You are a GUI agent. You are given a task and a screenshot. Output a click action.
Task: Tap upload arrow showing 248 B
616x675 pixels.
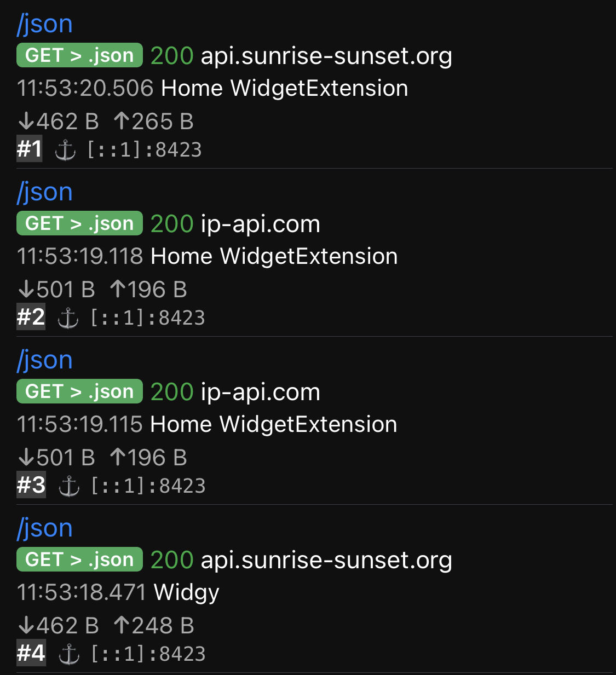click(x=121, y=626)
